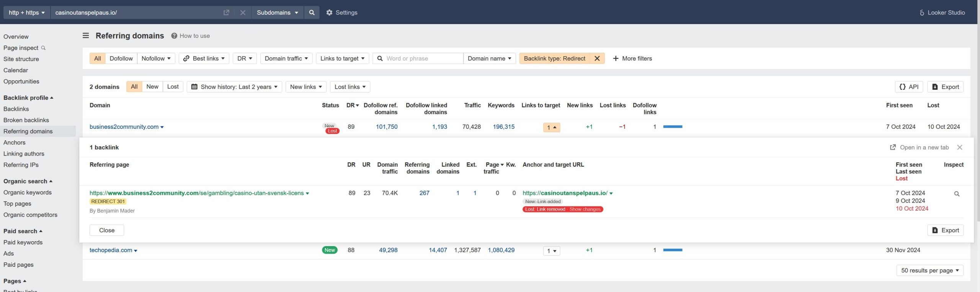The image size is (980, 292).
Task: Export the backlink panel data
Action: (945, 230)
